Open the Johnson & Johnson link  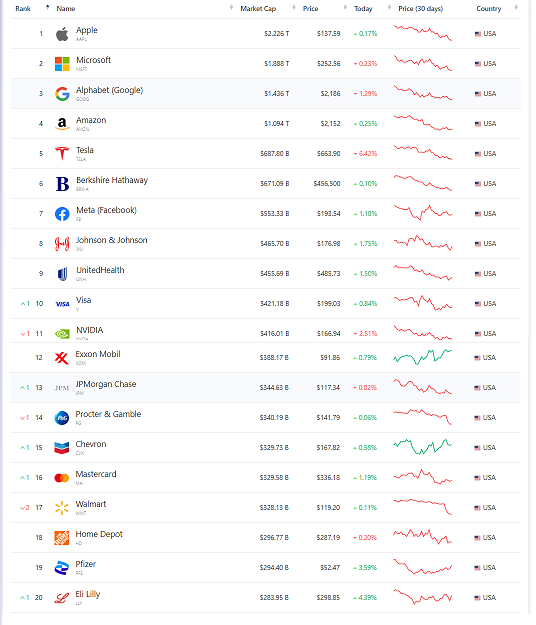click(112, 240)
